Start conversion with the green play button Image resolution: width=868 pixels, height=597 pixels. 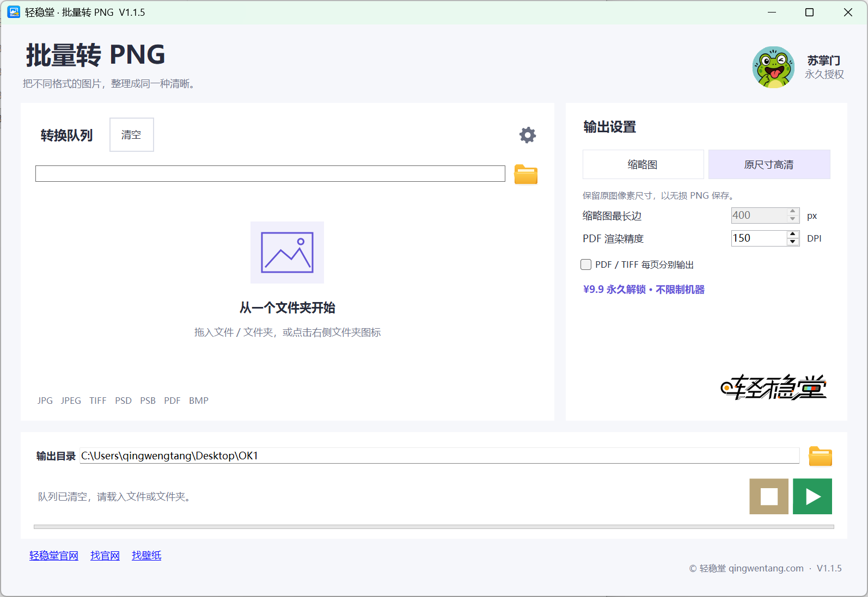click(812, 496)
